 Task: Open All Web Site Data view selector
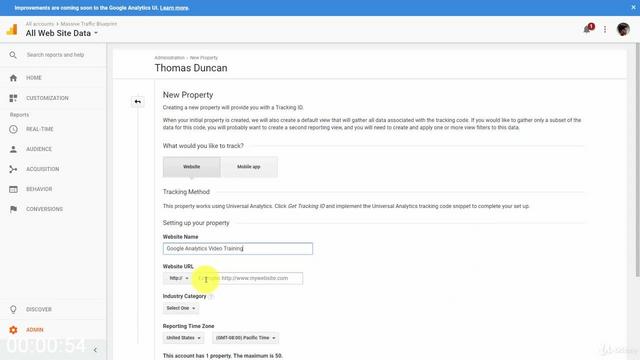62,33
